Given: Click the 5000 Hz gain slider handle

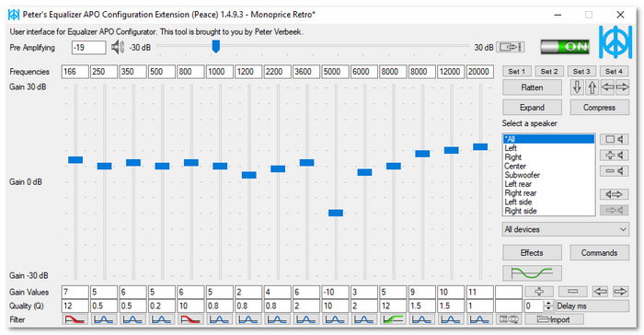Looking at the screenshot, I should coord(336,213).
